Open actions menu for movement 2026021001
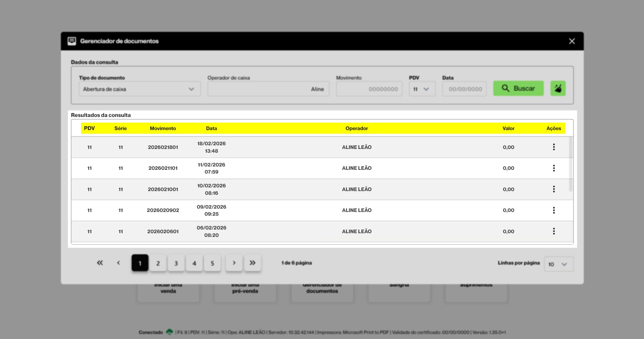 [554, 189]
